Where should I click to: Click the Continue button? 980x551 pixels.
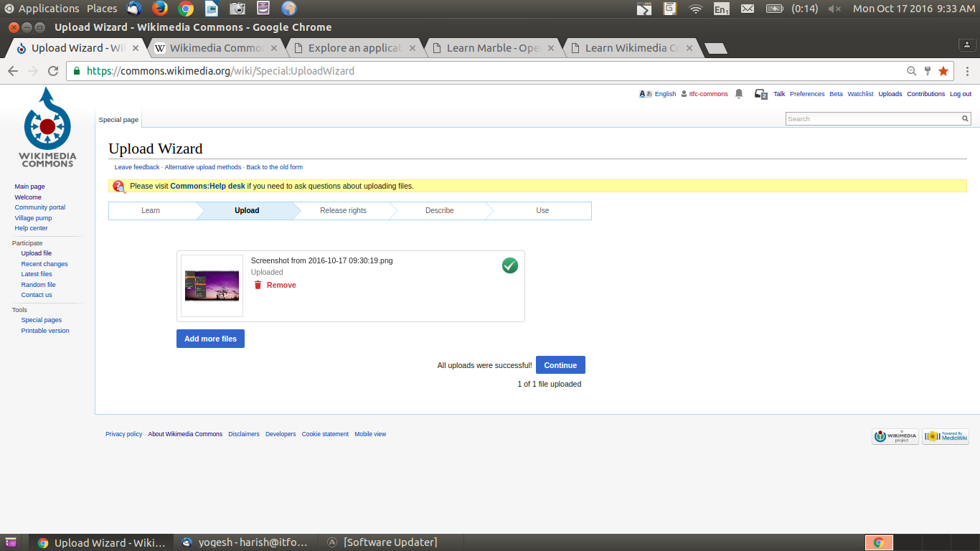pyautogui.click(x=560, y=365)
